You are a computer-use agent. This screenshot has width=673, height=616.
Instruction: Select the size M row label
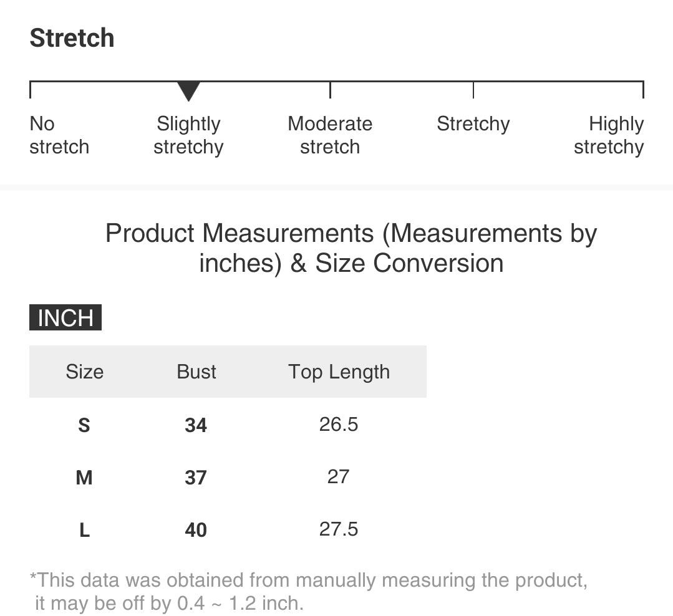coord(84,478)
